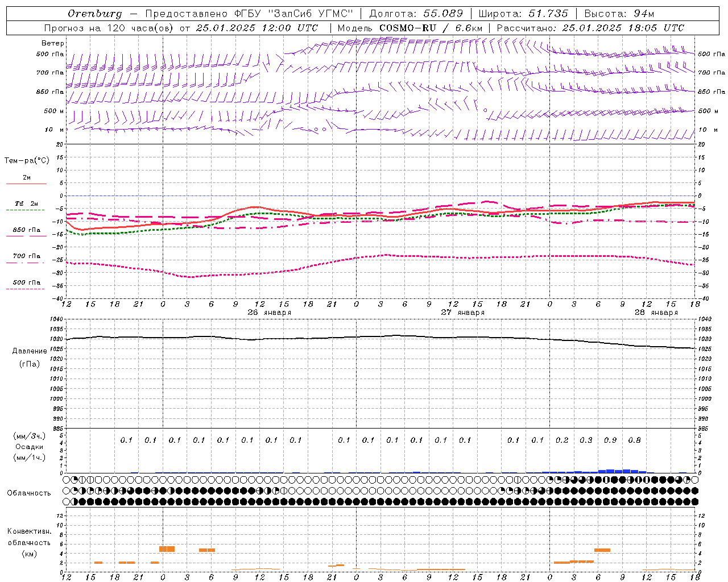Click the '(км)' convective cloud unit

(30, 554)
